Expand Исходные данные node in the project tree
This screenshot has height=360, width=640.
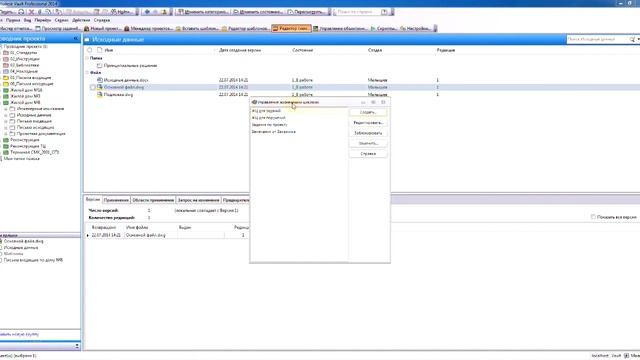point(6,115)
